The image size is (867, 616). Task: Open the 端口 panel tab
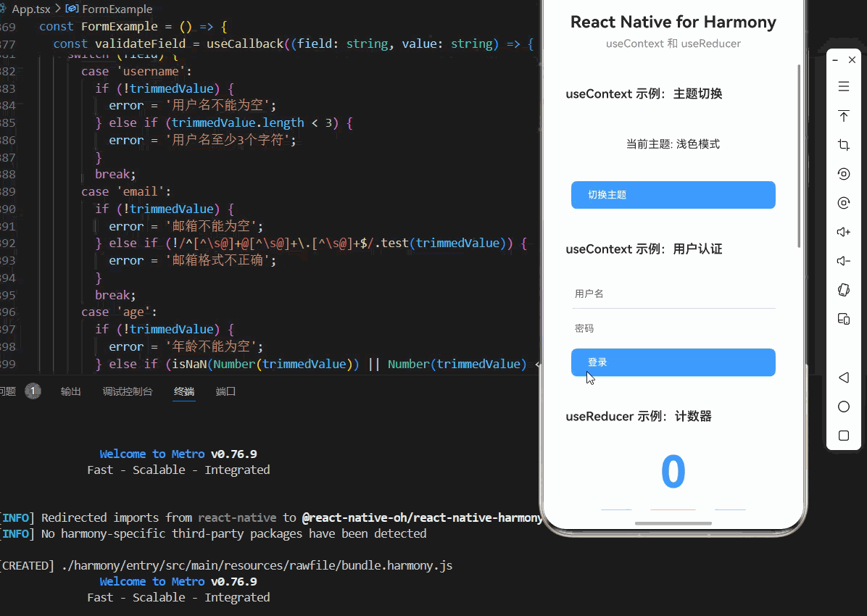(225, 391)
